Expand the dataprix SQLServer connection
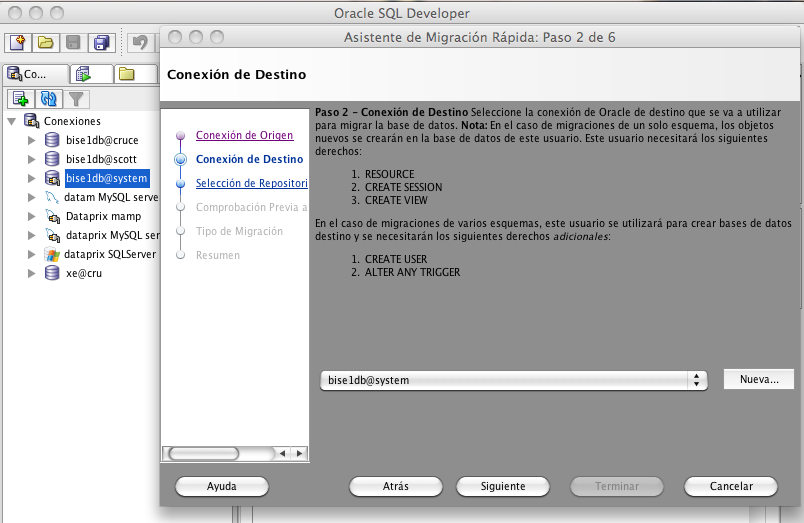 tap(31, 254)
